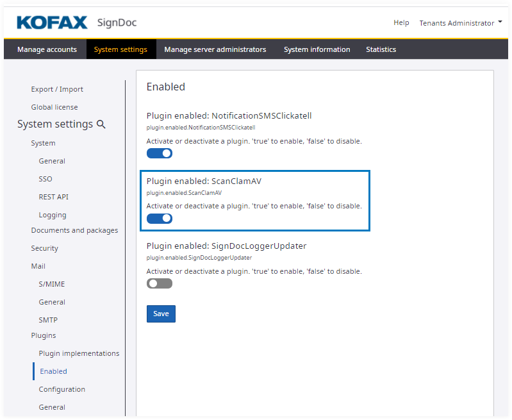512x420 pixels.
Task: Click the Save button
Action: (x=161, y=314)
